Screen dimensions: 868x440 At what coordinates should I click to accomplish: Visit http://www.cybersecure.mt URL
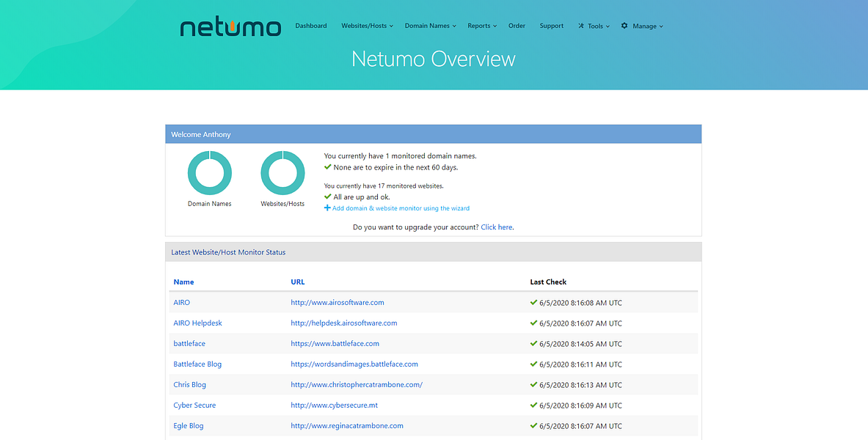tap(335, 405)
